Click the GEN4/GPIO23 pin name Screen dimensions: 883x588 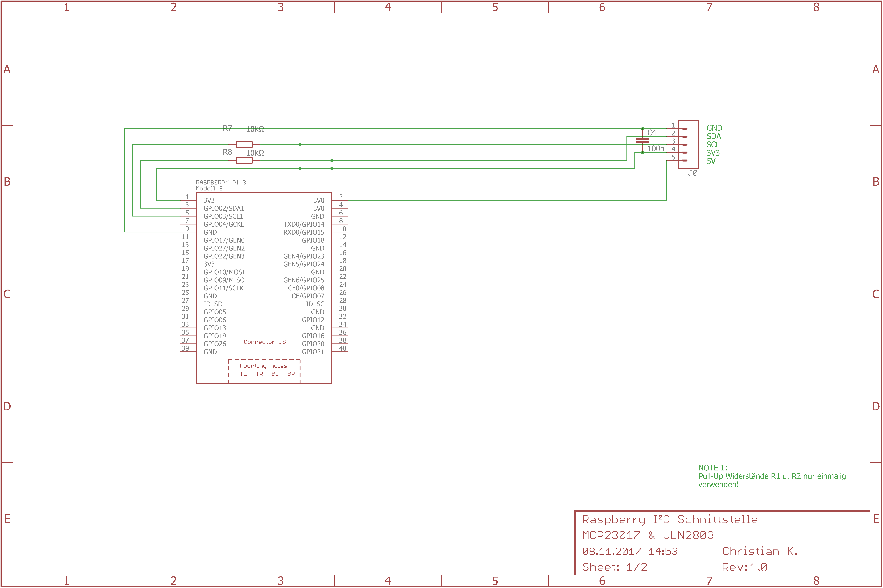point(304,256)
